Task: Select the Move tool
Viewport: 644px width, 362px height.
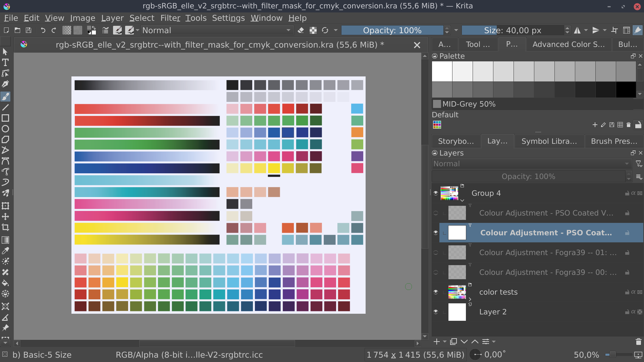Action: 5,217
